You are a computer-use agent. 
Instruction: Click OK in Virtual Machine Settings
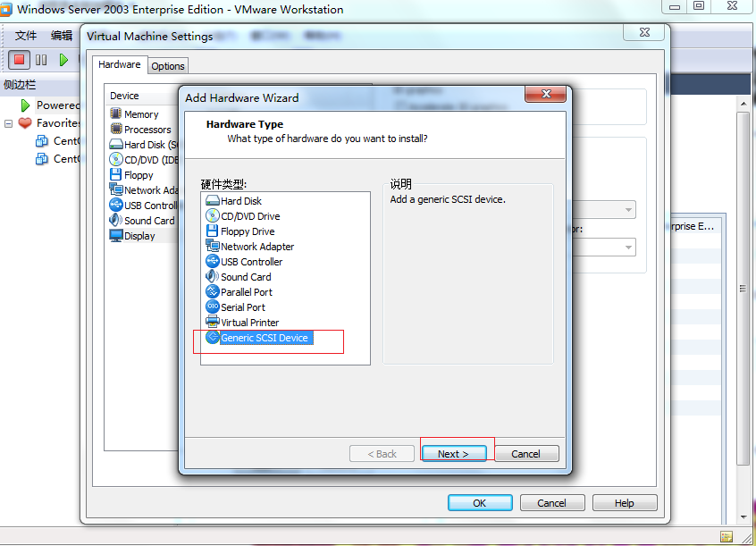click(480, 503)
